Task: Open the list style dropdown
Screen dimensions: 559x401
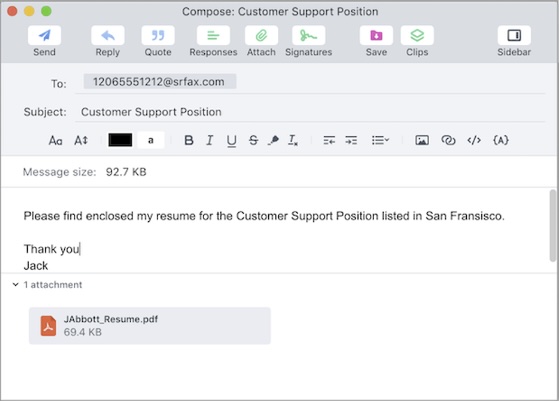Action: click(x=380, y=140)
